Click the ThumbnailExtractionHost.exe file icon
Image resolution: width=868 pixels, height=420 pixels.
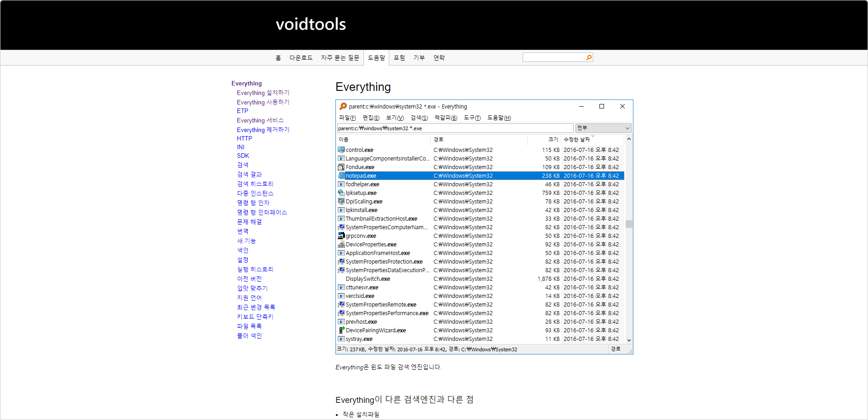[341, 218]
